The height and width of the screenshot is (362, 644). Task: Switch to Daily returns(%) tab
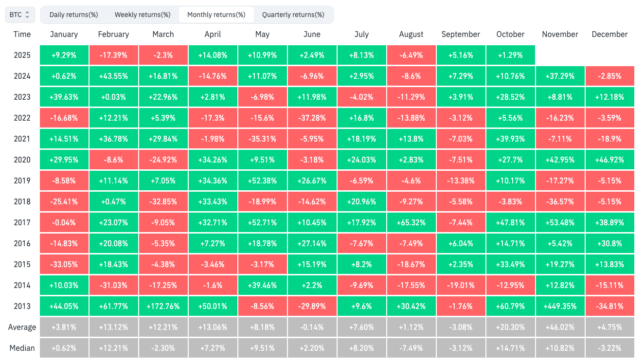73,15
